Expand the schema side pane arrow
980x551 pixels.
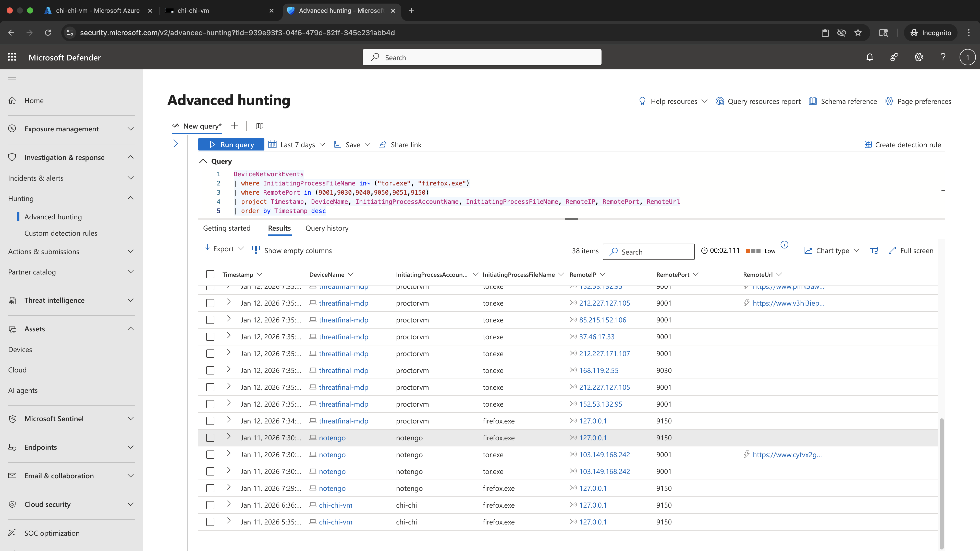pos(176,144)
